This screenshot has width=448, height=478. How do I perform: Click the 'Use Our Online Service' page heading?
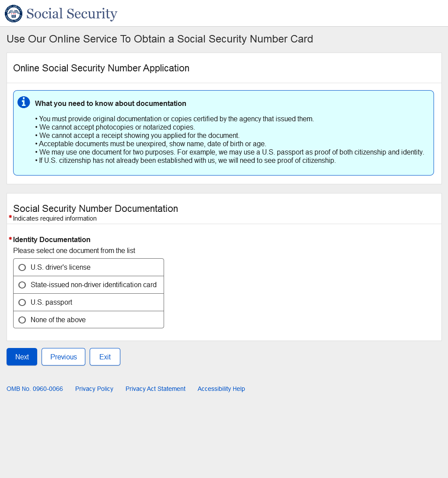click(x=160, y=39)
